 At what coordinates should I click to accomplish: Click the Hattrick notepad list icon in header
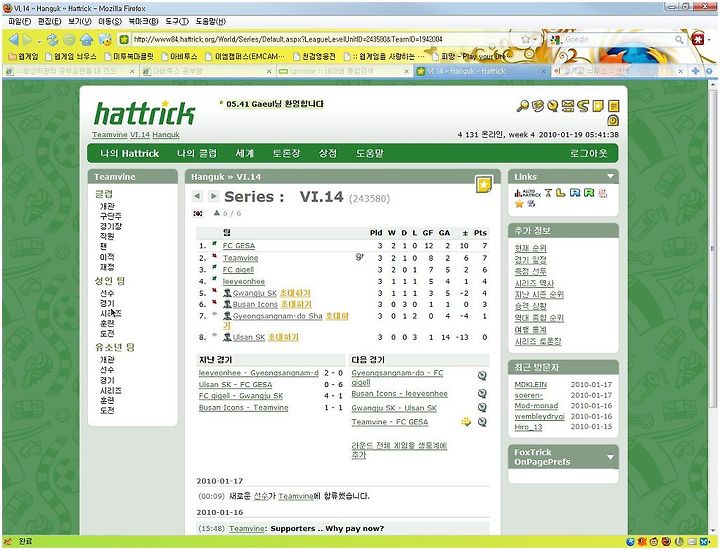pos(613,106)
